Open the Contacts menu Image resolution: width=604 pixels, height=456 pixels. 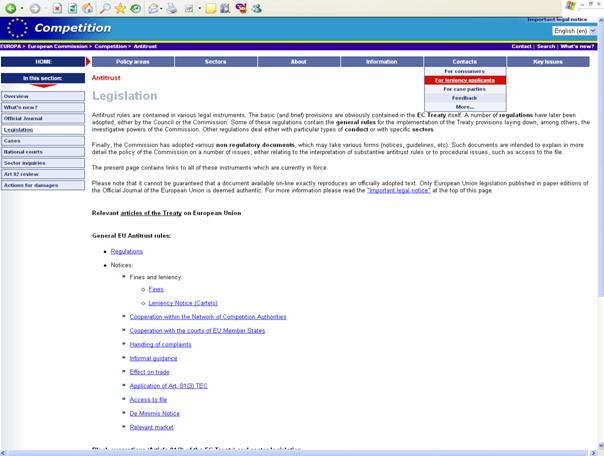point(465,62)
